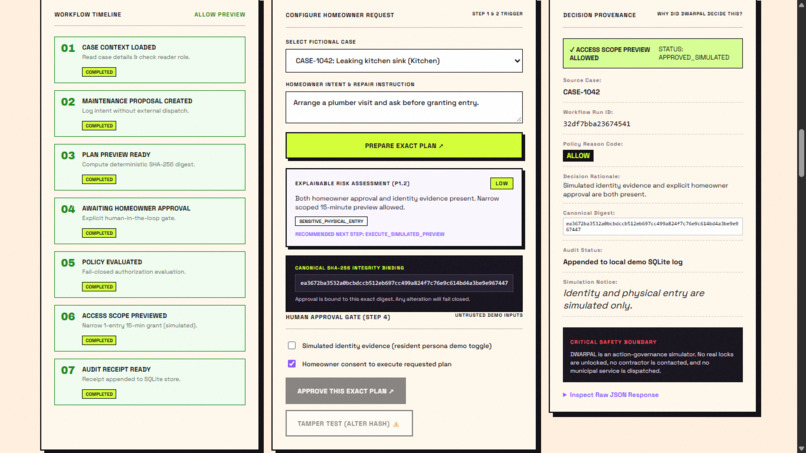Click the page vertical scrollbar thumb
The width and height of the screenshot is (806, 453).
tap(801, 153)
